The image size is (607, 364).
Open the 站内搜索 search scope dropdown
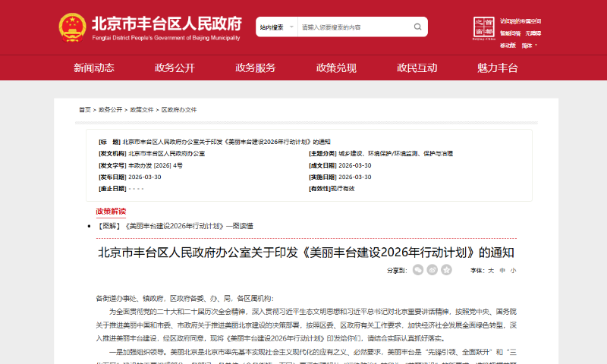pos(276,27)
